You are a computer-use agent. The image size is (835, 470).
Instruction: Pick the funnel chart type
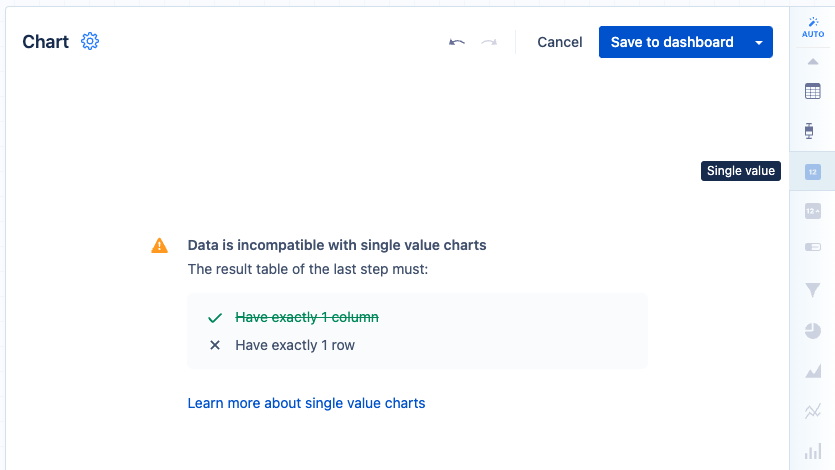(x=813, y=290)
